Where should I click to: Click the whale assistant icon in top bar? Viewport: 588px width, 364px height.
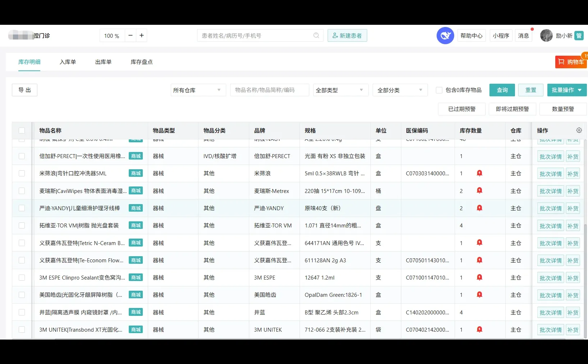coord(445,35)
